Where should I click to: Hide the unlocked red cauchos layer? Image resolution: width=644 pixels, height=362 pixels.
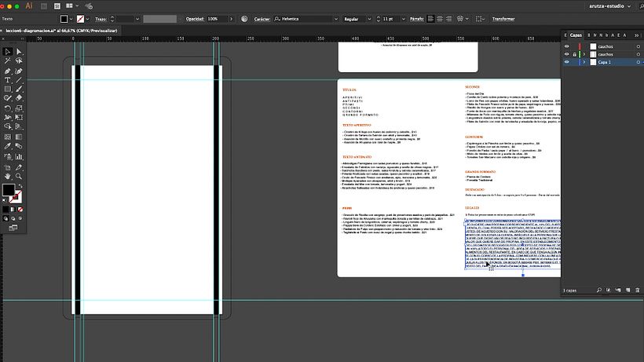(567, 46)
